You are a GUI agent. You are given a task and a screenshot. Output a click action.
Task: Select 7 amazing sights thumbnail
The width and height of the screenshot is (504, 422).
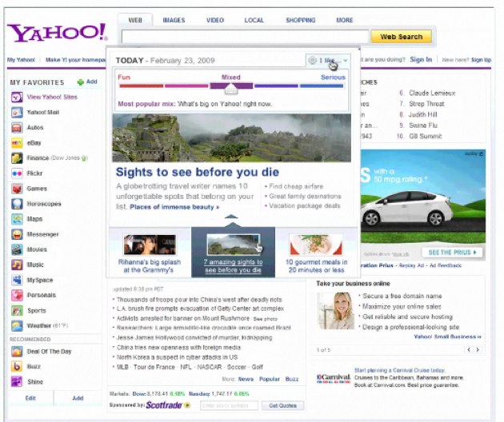[233, 245]
